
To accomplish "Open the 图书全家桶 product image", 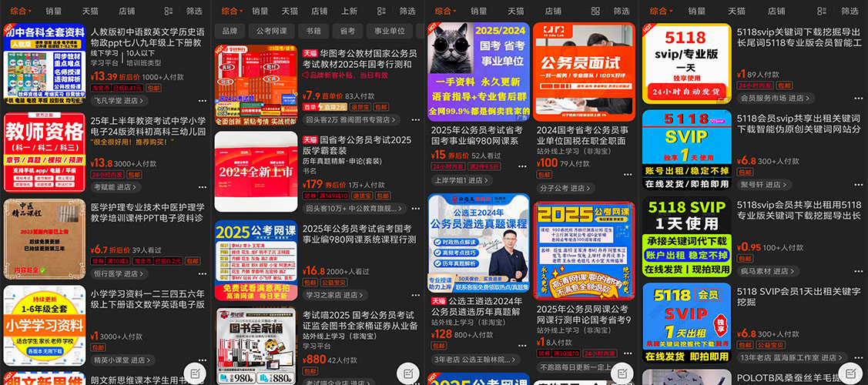I will click(256, 346).
